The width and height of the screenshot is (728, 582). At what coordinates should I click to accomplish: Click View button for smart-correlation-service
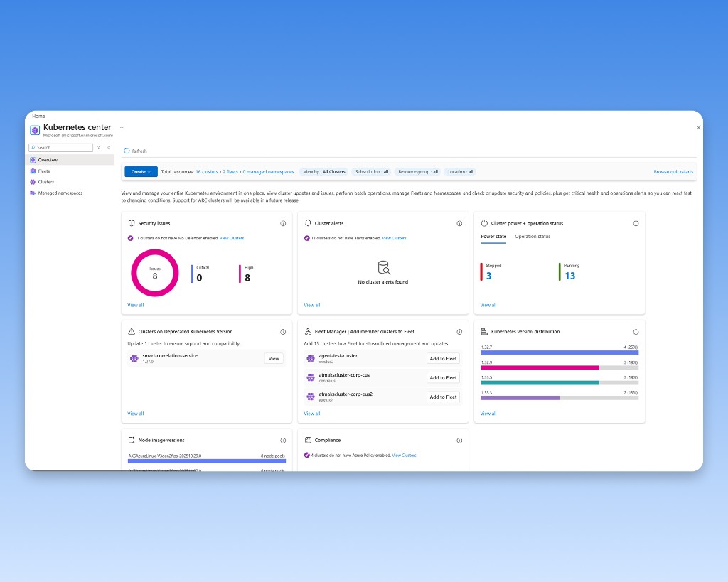coord(274,358)
